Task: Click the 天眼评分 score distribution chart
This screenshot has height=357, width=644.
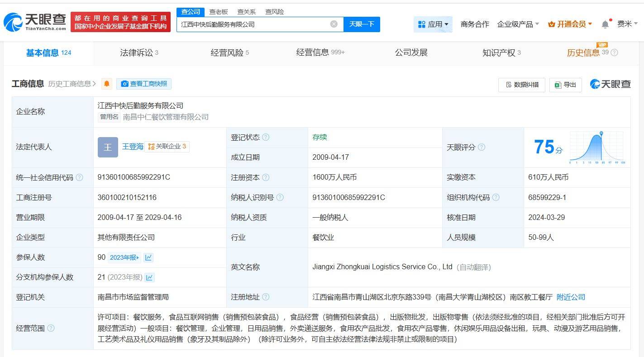Action: 597,148
